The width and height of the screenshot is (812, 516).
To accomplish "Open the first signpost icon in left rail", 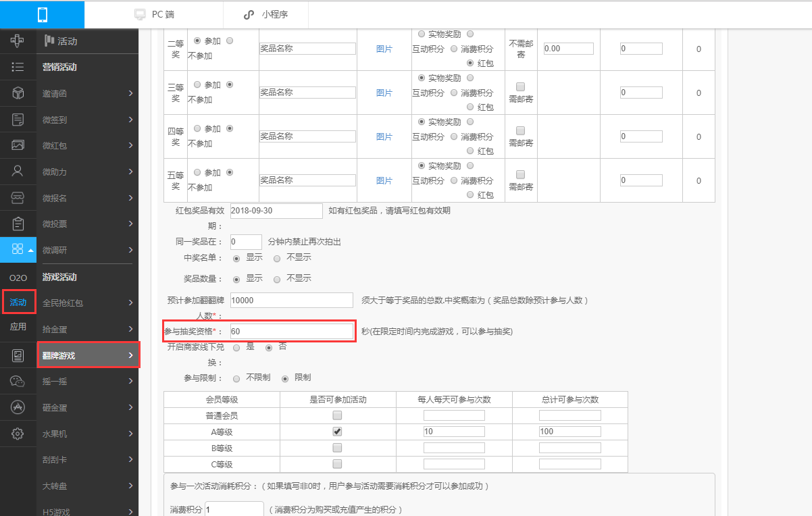I will (x=18, y=41).
